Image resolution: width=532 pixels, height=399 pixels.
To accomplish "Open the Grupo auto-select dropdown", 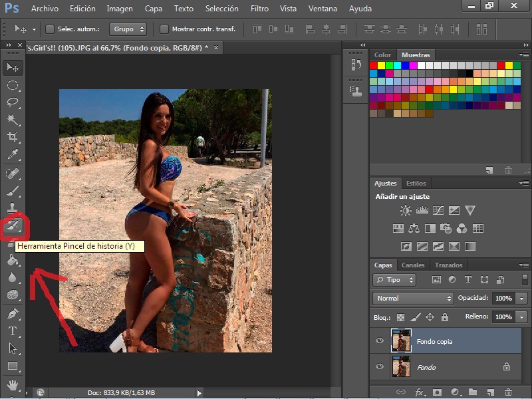I will click(x=129, y=29).
